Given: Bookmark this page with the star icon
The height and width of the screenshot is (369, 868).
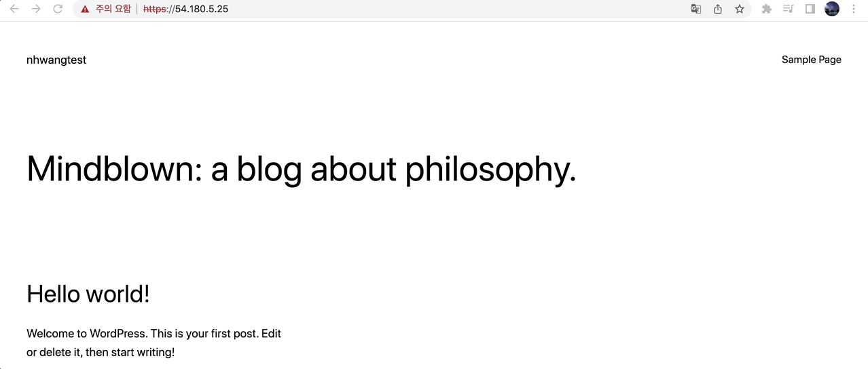Looking at the screenshot, I should [x=740, y=9].
